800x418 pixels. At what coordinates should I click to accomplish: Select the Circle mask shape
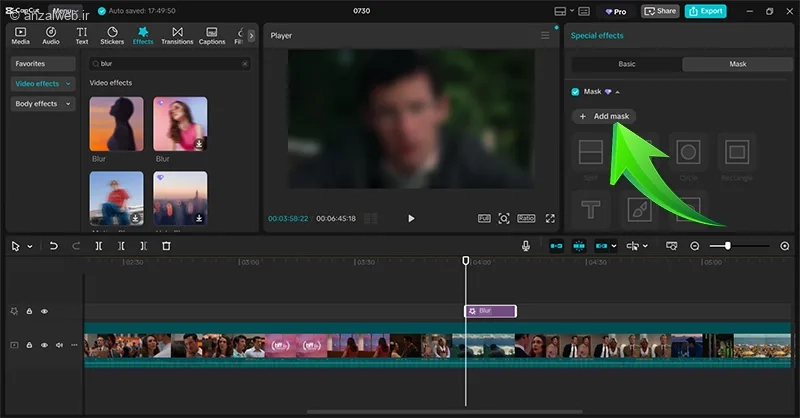pyautogui.click(x=687, y=152)
